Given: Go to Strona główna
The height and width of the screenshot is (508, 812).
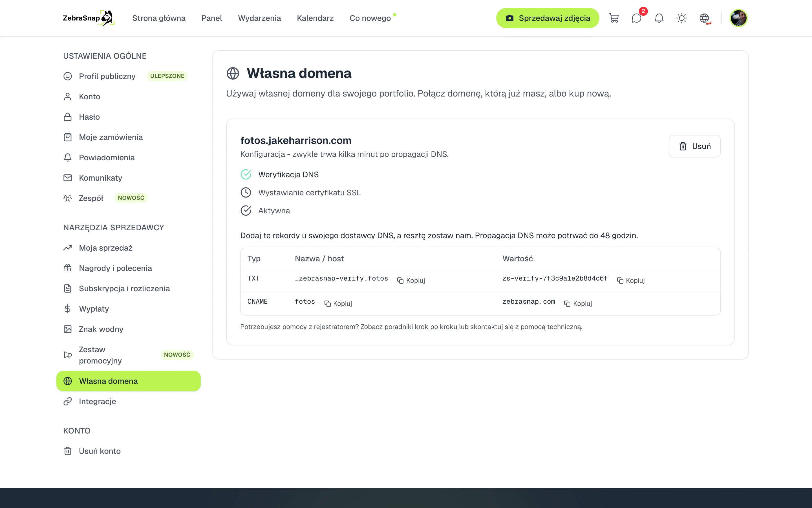Looking at the screenshot, I should 159,18.
